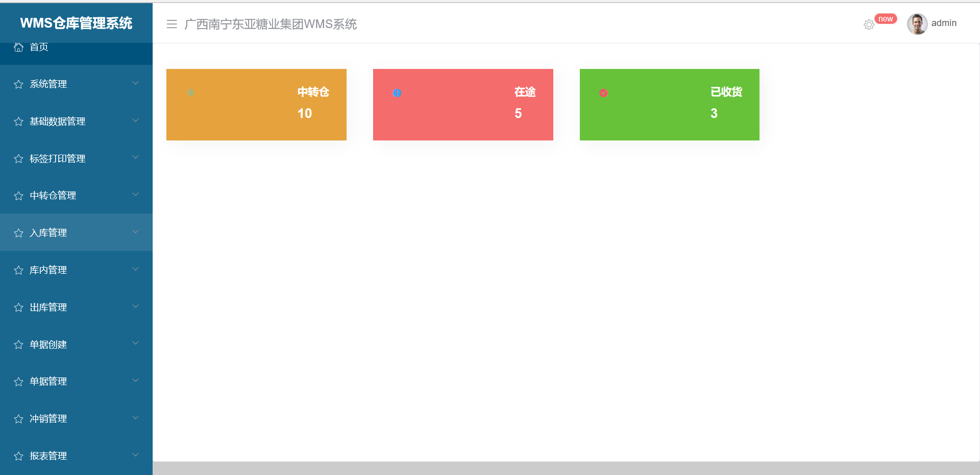Click the info icon on the 在途 card

(x=397, y=93)
